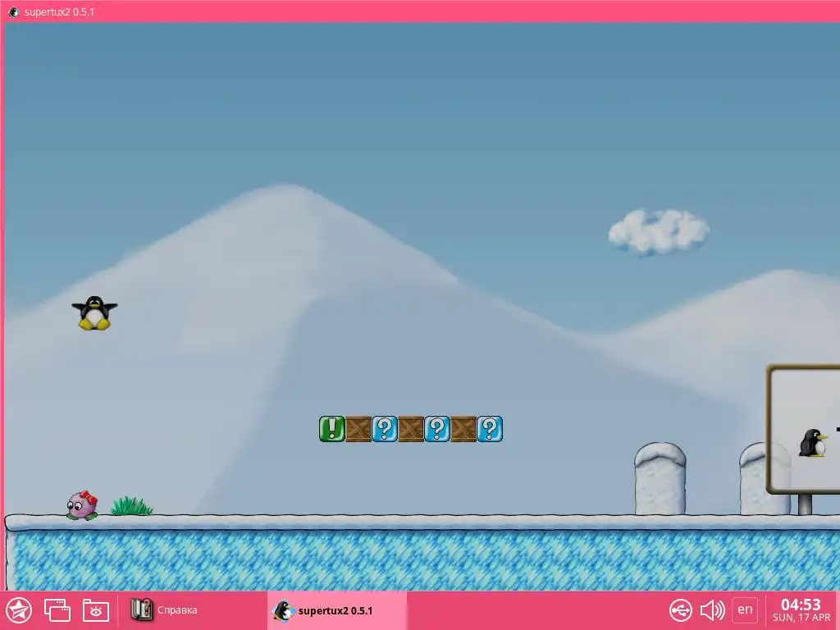840x630 pixels.
Task: Open the file manager eye-folder icon
Action: [96, 610]
